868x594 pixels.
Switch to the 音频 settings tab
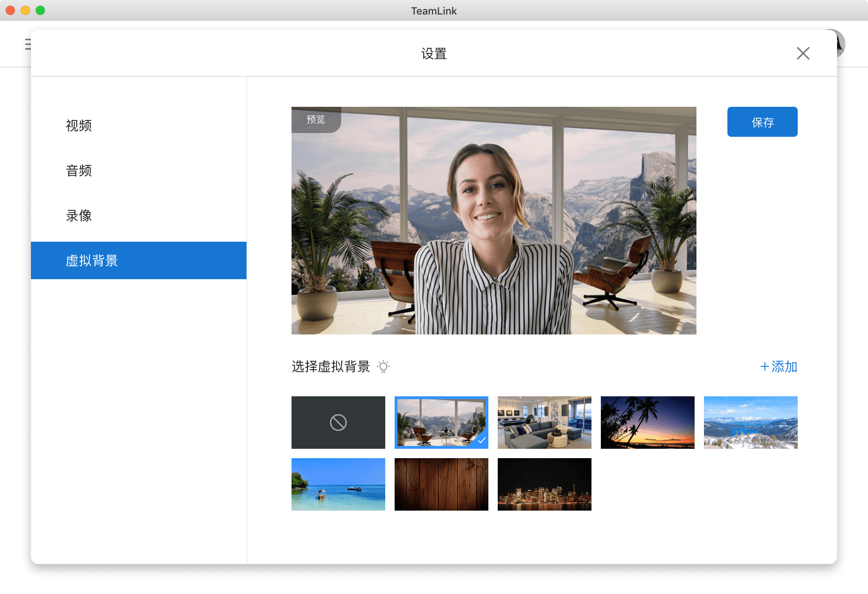79,171
